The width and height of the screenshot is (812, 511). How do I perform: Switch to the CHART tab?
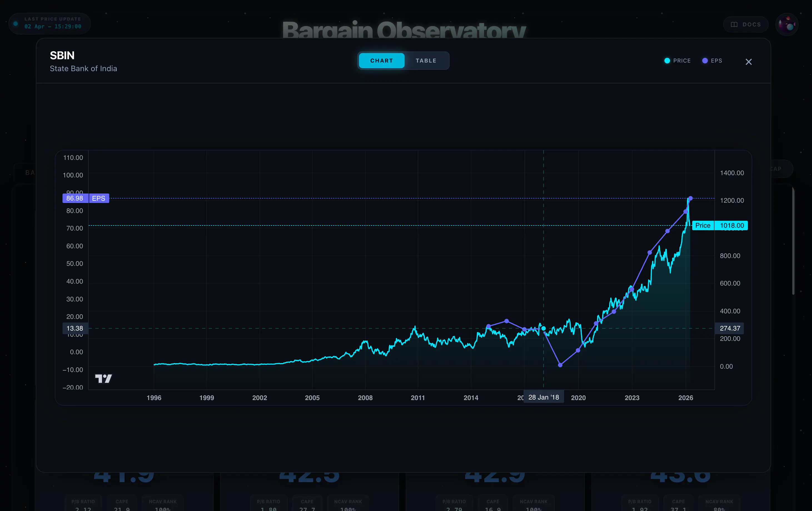(x=381, y=61)
